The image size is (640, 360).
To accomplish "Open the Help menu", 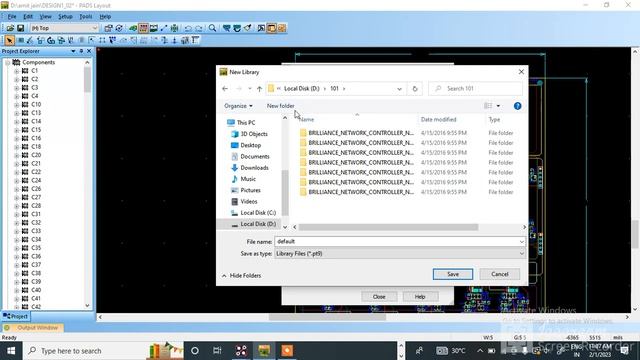I will (x=105, y=17).
